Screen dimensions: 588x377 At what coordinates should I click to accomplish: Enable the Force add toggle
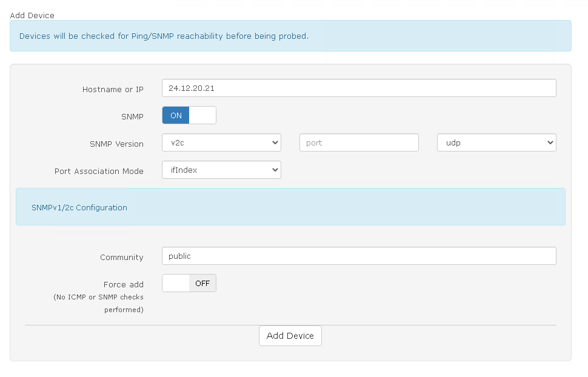tap(189, 283)
